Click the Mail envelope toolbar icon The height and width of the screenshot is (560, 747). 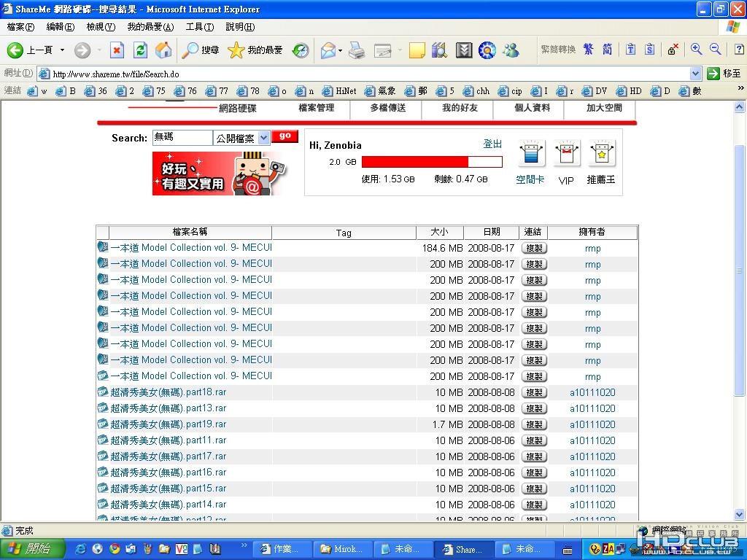[328, 50]
